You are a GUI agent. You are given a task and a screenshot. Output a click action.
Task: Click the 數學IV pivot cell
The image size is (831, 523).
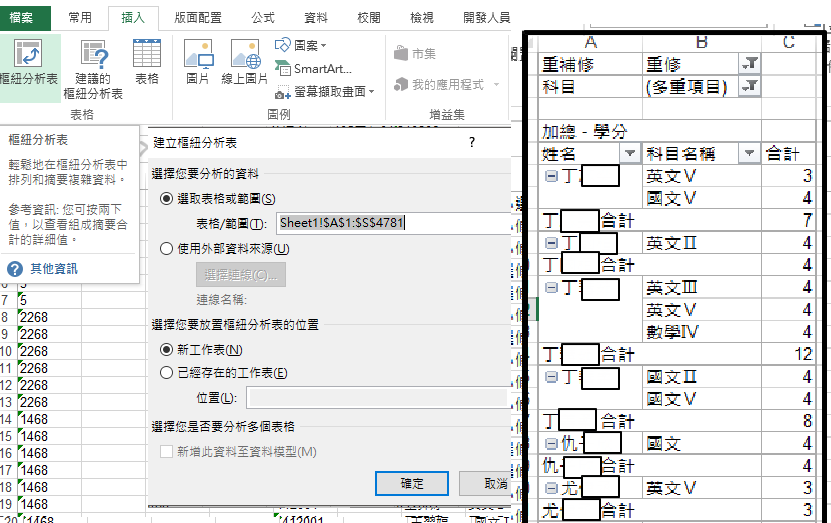702,332
